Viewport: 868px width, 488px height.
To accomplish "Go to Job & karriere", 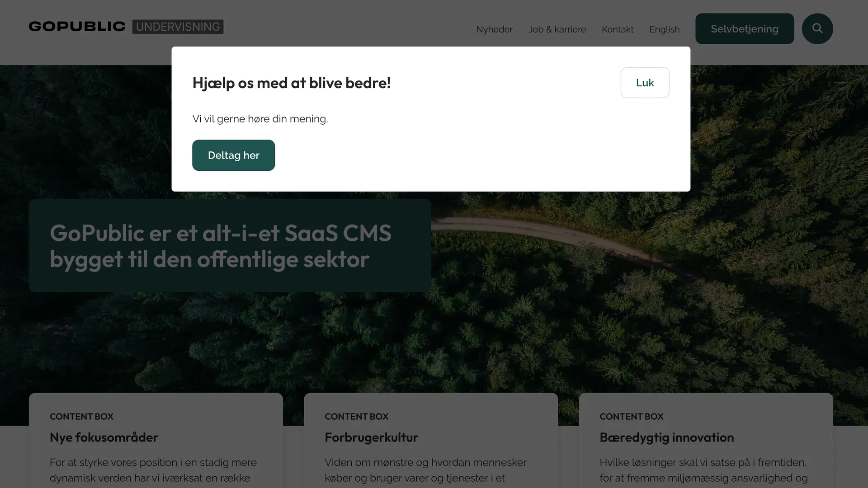I will 557,29.
